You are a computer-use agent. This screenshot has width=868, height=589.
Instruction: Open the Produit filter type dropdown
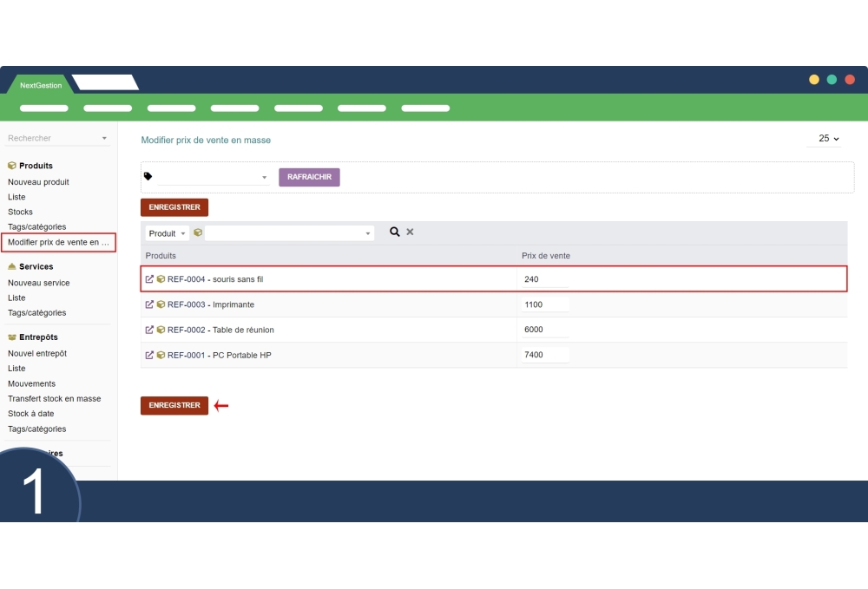[x=167, y=232]
